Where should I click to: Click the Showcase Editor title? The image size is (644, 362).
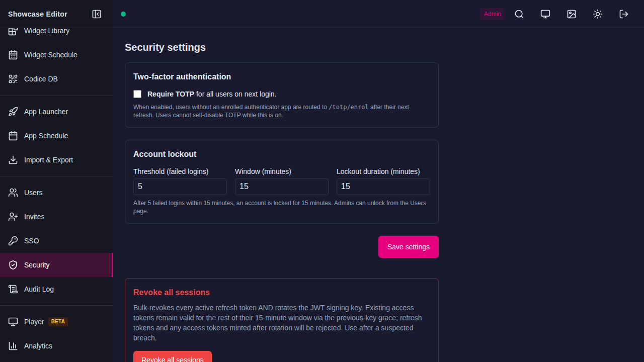38,14
